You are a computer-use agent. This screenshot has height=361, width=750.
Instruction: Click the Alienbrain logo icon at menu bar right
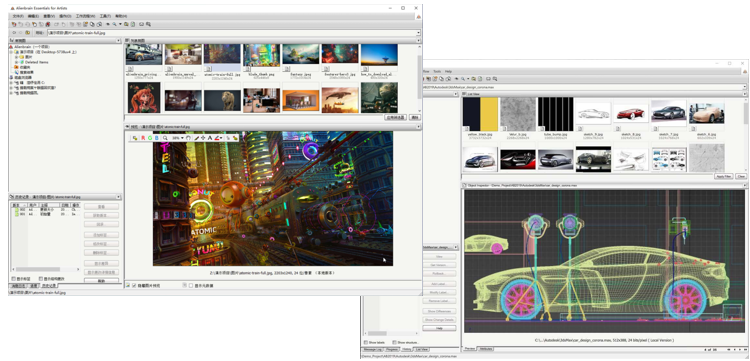[419, 17]
